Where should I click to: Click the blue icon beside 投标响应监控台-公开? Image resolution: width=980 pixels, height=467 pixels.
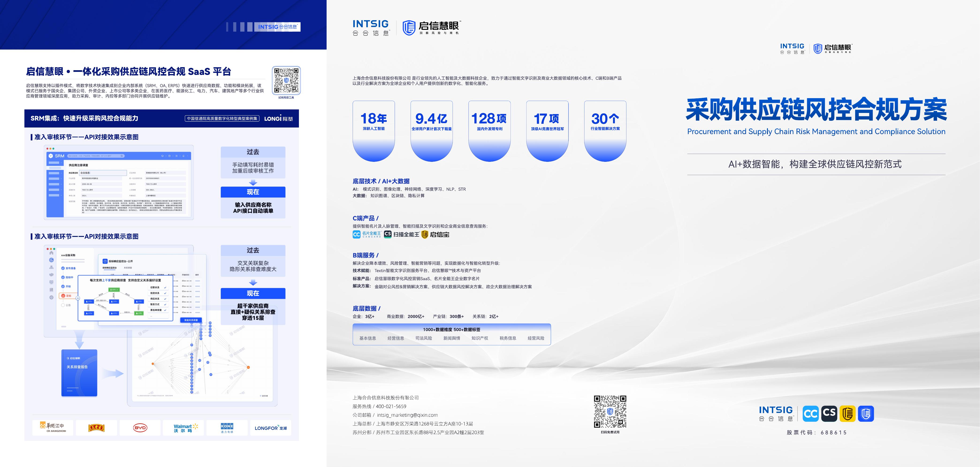click(105, 261)
